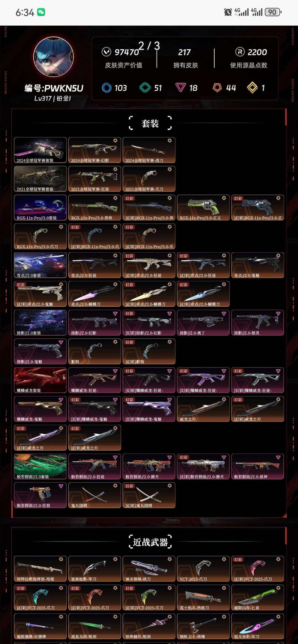Open the 耀鳞威龙套装 red bundle card
Viewport: 298px width, 644px height.
40,380
